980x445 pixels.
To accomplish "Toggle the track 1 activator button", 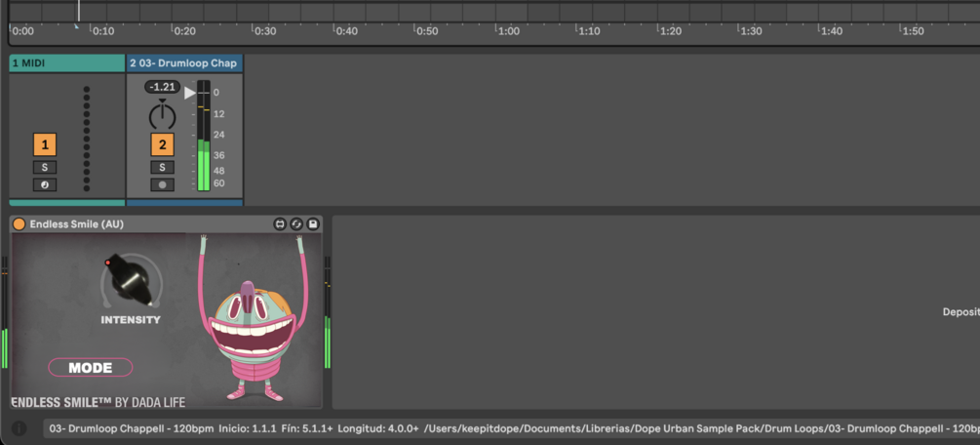I will tap(45, 145).
